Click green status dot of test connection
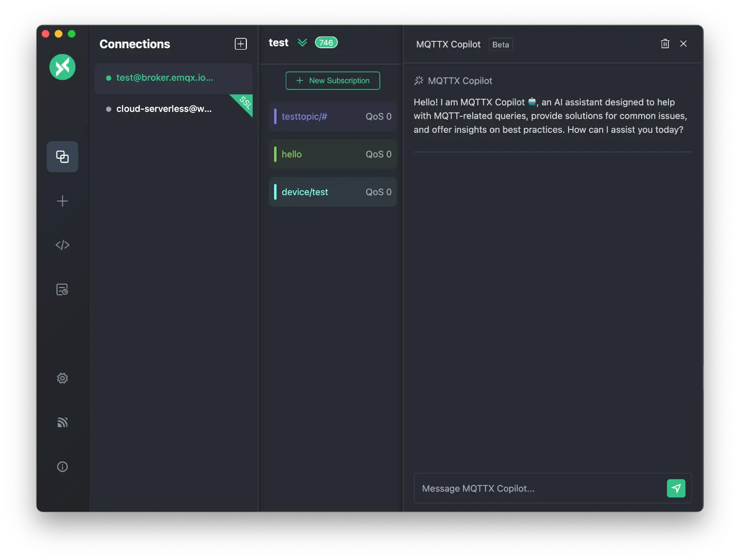Screen dimensions: 740x560 coord(109,78)
